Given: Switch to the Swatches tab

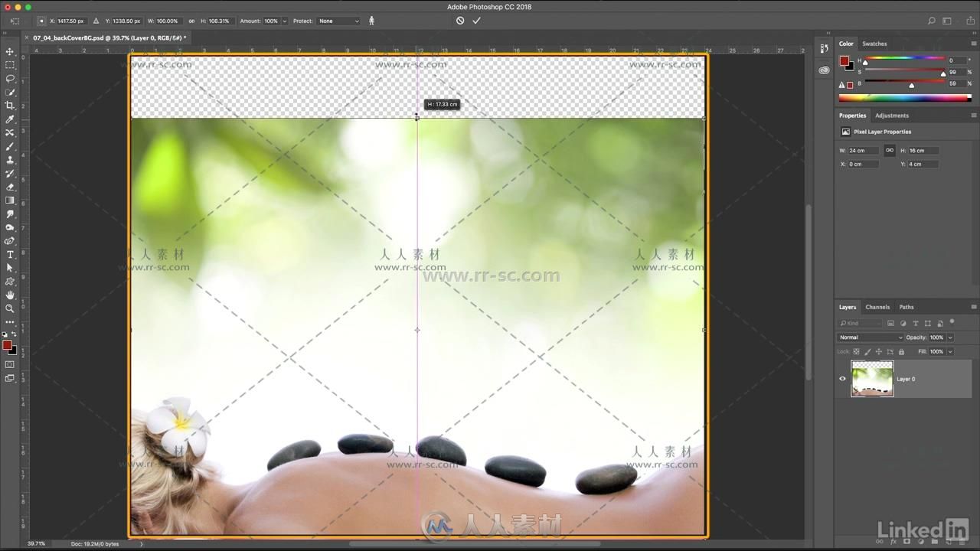Looking at the screenshot, I should click(874, 44).
